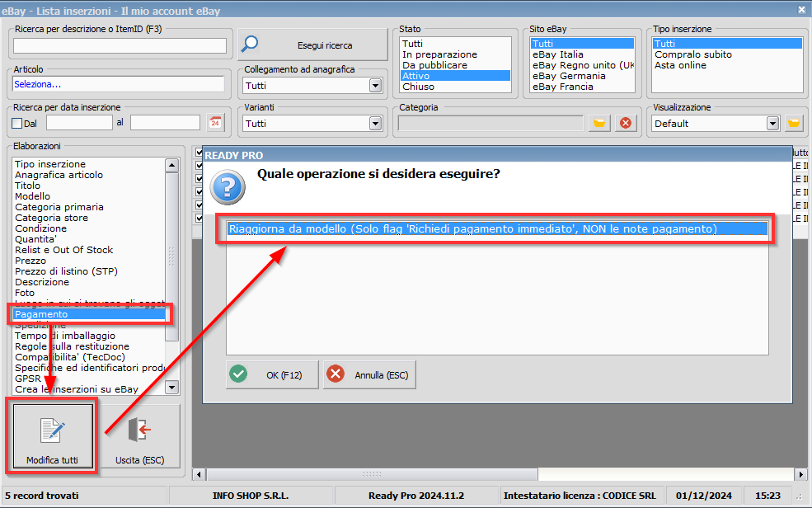This screenshot has width=812, height=508.
Task: Click right arrow of horizontal scrollbar
Action: tap(800, 474)
